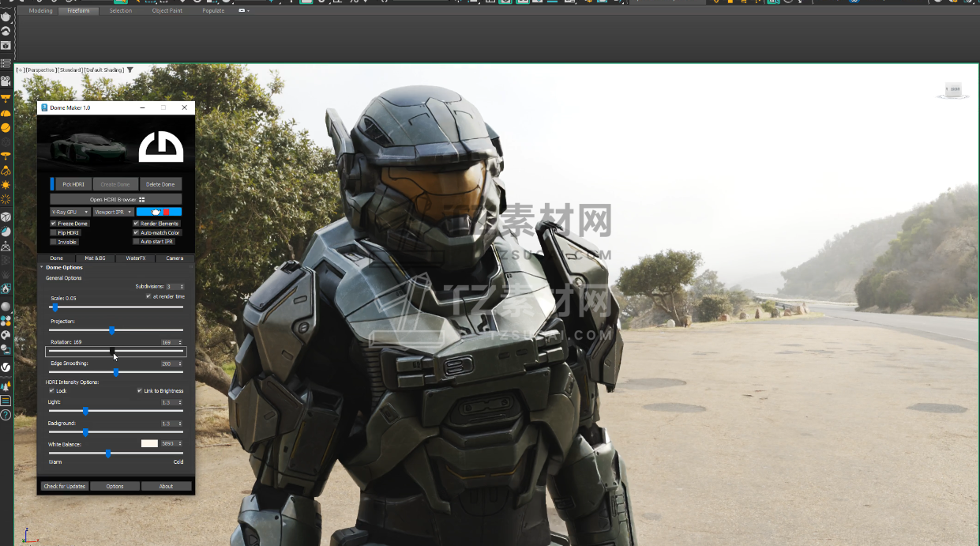Open the [Default Shading] viewport menu
The image size is (980, 546).
[104, 70]
